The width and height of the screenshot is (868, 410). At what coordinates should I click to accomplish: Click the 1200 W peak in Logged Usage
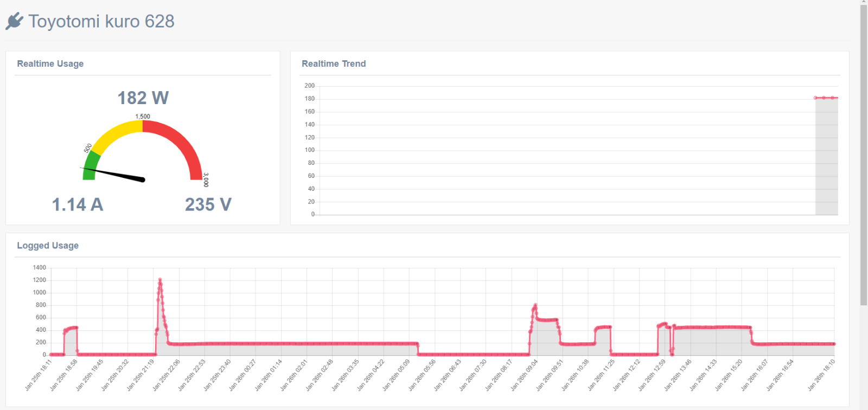pyautogui.click(x=160, y=280)
